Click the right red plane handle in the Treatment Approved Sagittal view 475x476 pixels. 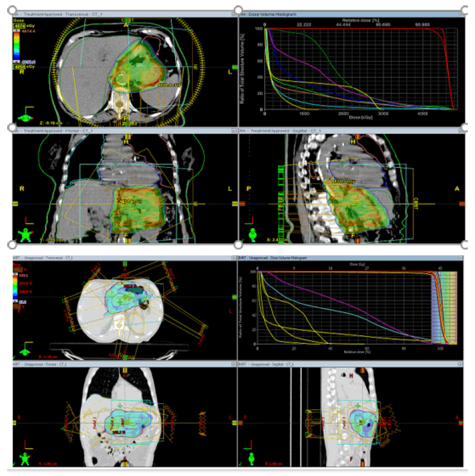pos(462,204)
